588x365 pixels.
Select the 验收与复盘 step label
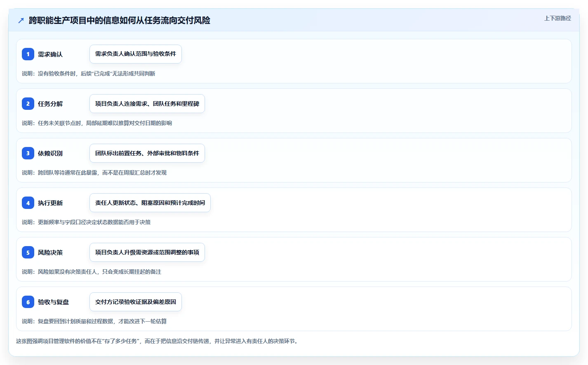point(53,302)
